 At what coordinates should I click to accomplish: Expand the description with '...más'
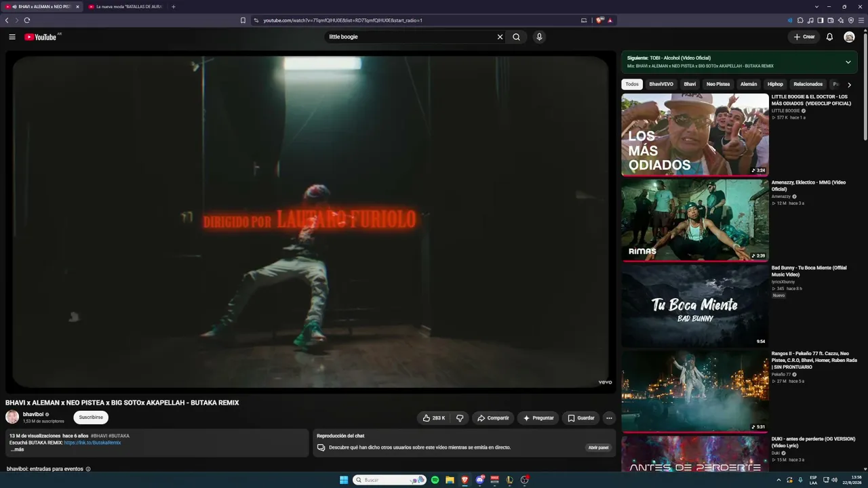click(x=17, y=449)
